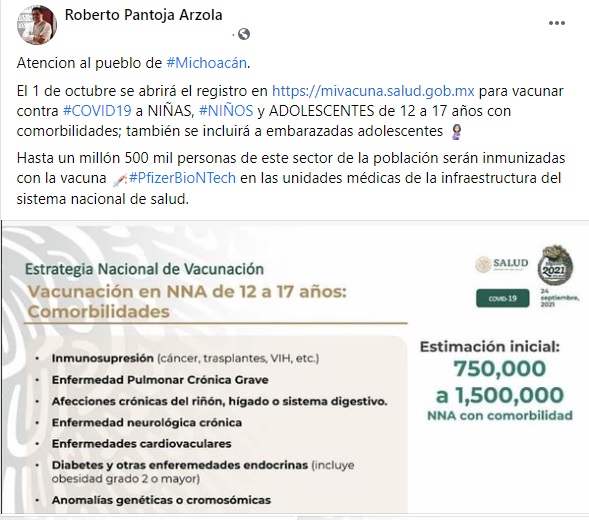Open the #NIÑOS hashtag
The width and height of the screenshot is (589, 520).
[226, 111]
